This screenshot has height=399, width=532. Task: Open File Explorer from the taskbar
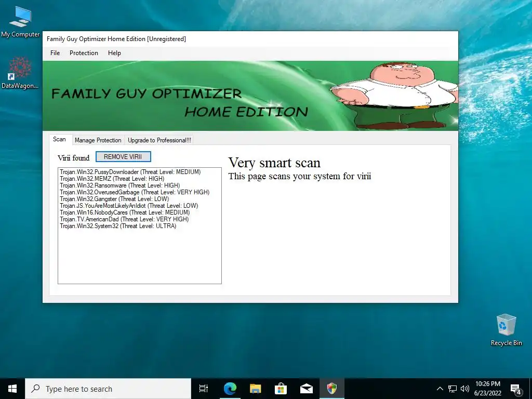(255, 389)
